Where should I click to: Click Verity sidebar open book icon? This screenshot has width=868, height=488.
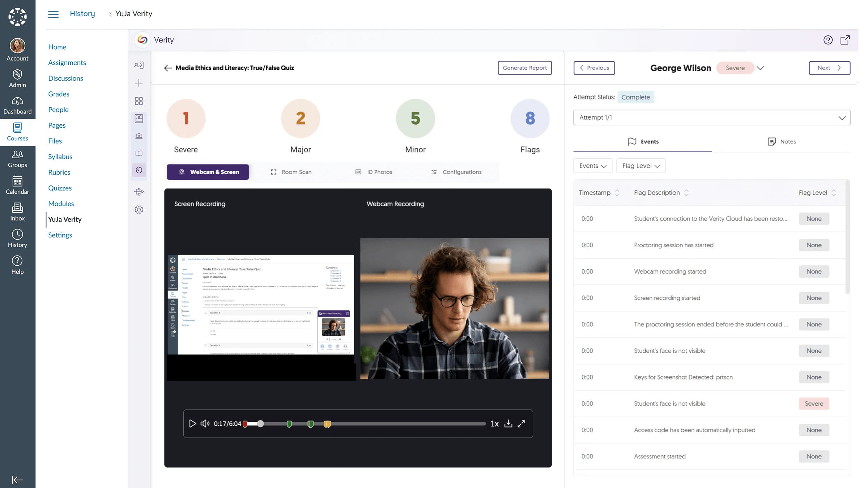pos(139,153)
